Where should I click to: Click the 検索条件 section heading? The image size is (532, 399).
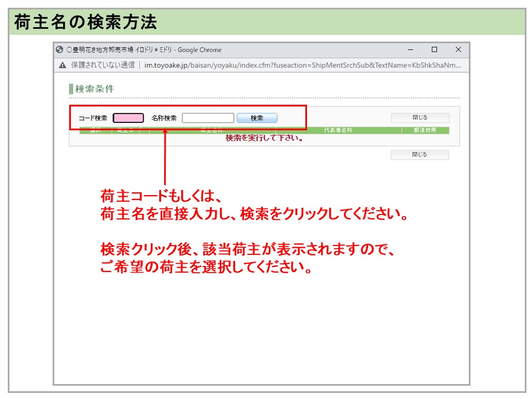[x=94, y=89]
